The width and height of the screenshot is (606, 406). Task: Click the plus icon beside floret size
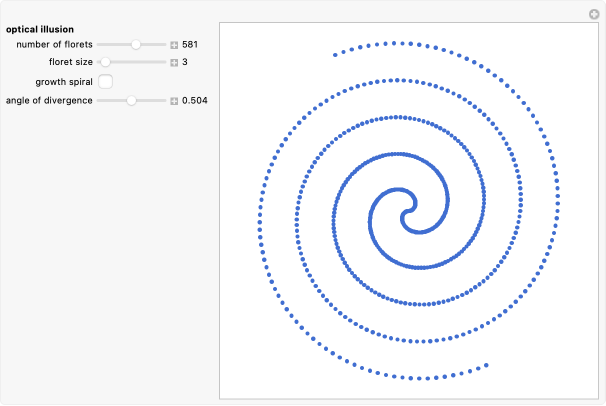coord(174,62)
